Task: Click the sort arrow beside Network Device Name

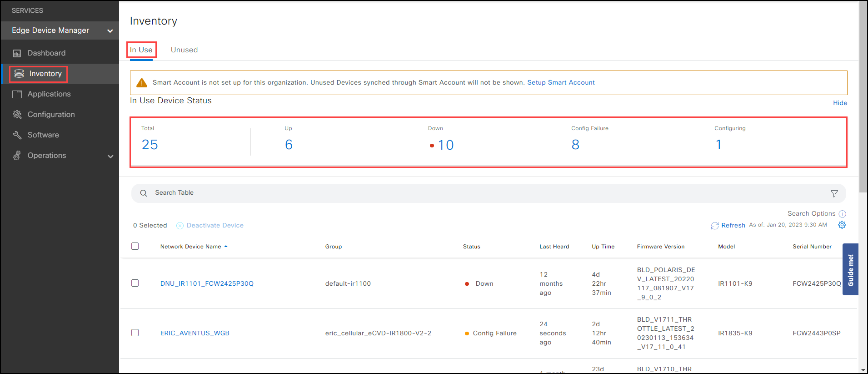Action: click(226, 247)
